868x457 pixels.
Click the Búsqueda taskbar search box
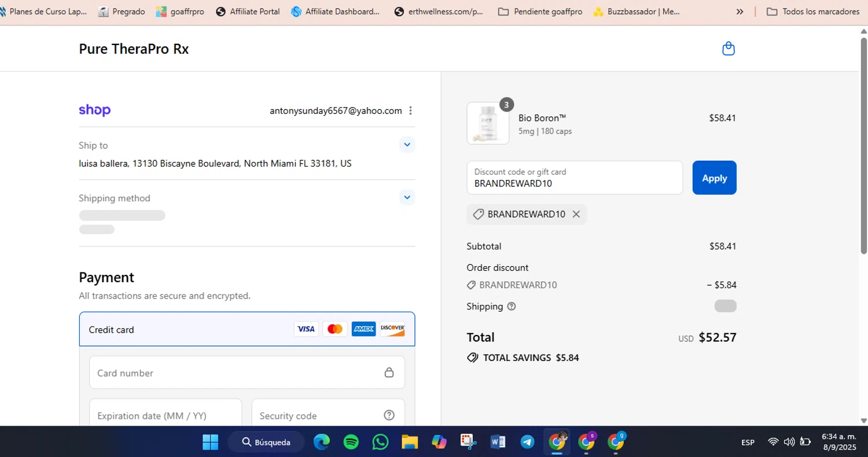click(x=266, y=442)
